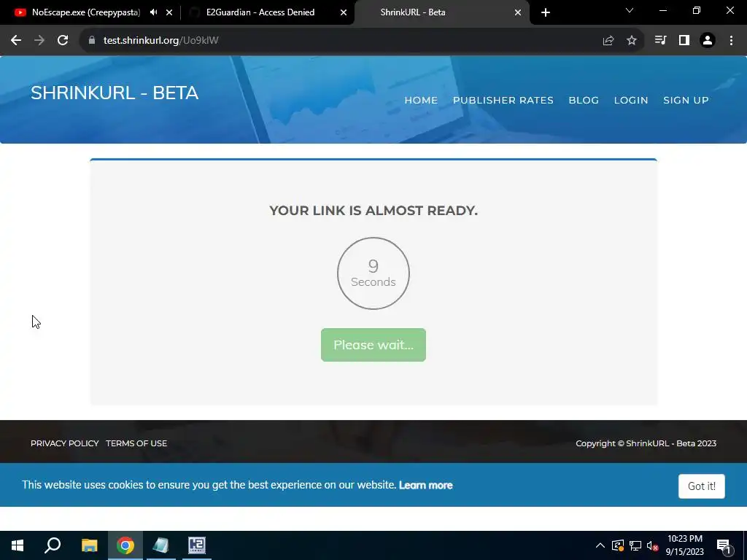Click Learn more in cookie banner
747x560 pixels.
click(x=425, y=485)
